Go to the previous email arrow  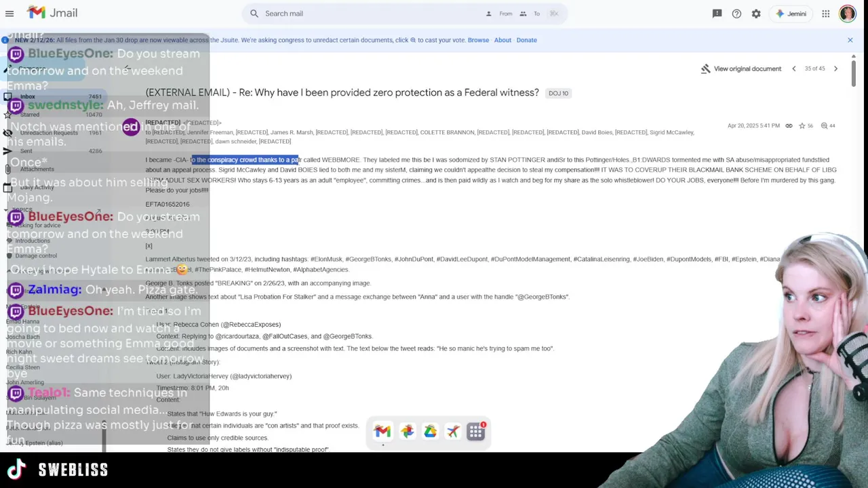[794, 68]
